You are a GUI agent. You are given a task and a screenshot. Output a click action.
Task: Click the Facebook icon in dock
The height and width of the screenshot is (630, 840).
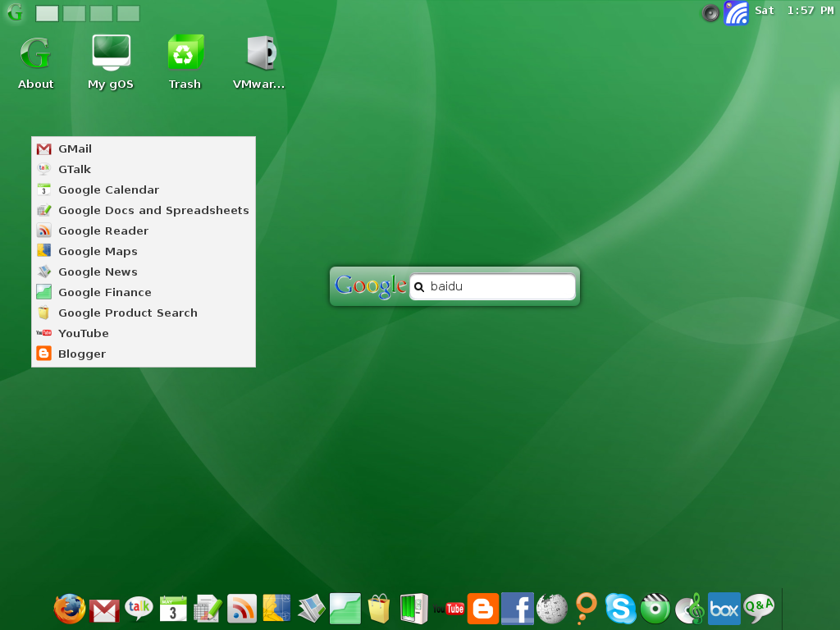[x=517, y=609]
